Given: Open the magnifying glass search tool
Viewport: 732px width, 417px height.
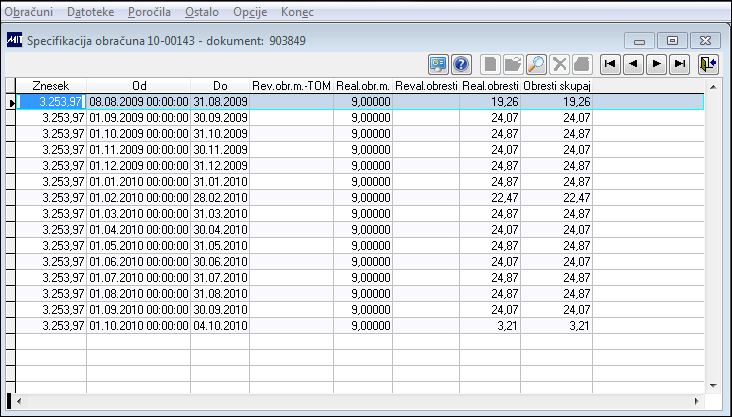Looking at the screenshot, I should pyautogui.click(x=536, y=64).
